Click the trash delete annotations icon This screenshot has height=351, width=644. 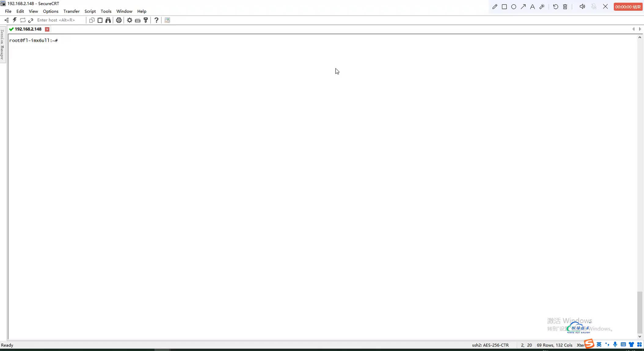click(x=565, y=7)
